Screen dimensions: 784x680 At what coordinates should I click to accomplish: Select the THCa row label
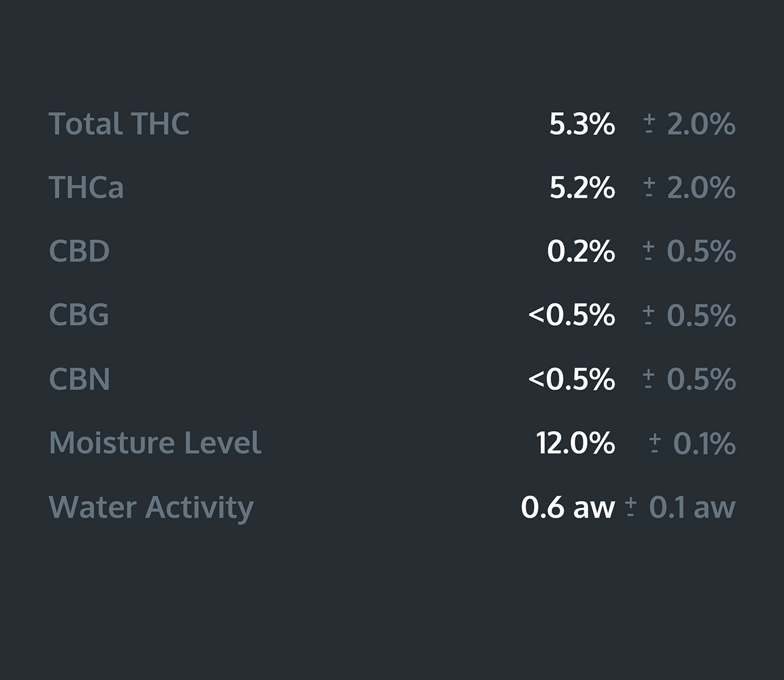[x=86, y=187]
